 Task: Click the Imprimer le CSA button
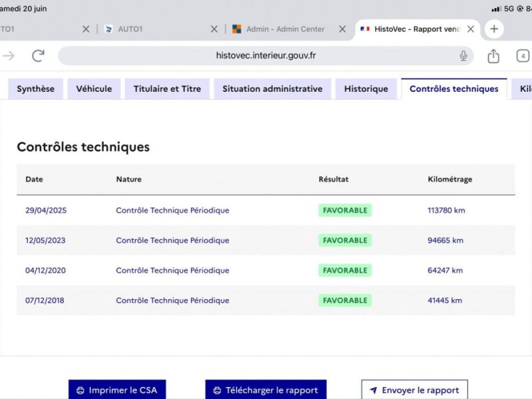(117, 390)
